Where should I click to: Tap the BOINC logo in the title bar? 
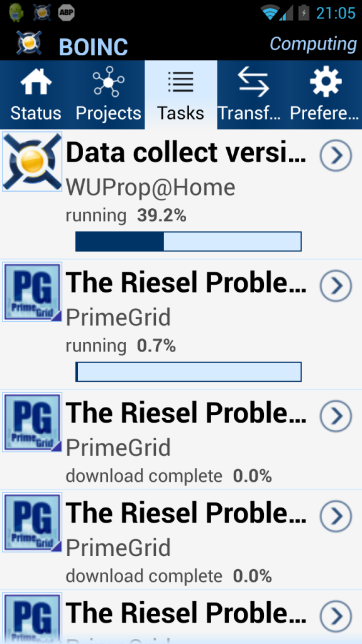point(29,43)
